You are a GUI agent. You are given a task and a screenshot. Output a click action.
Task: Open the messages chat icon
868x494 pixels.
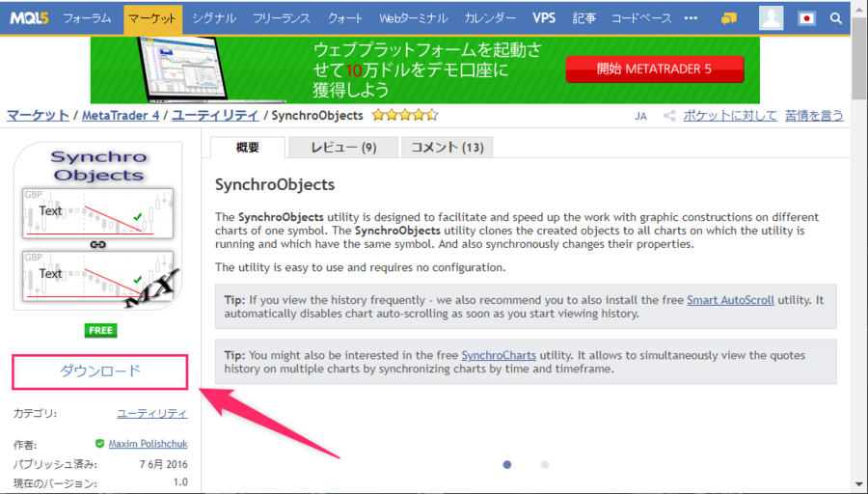pyautogui.click(x=728, y=19)
